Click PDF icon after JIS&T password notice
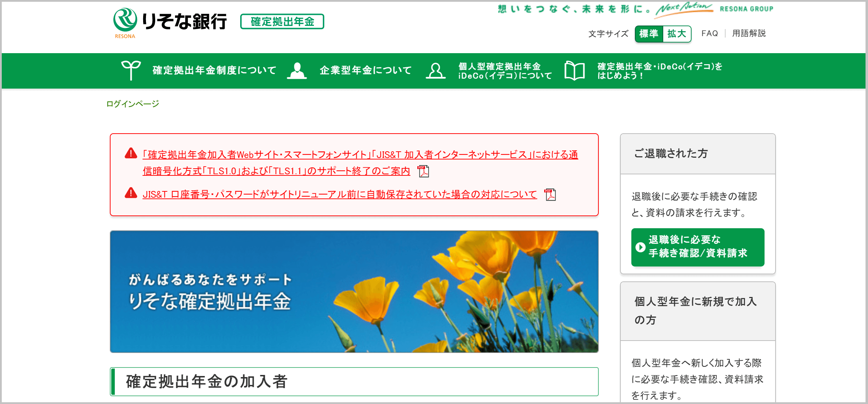This screenshot has width=868, height=404. 550,195
